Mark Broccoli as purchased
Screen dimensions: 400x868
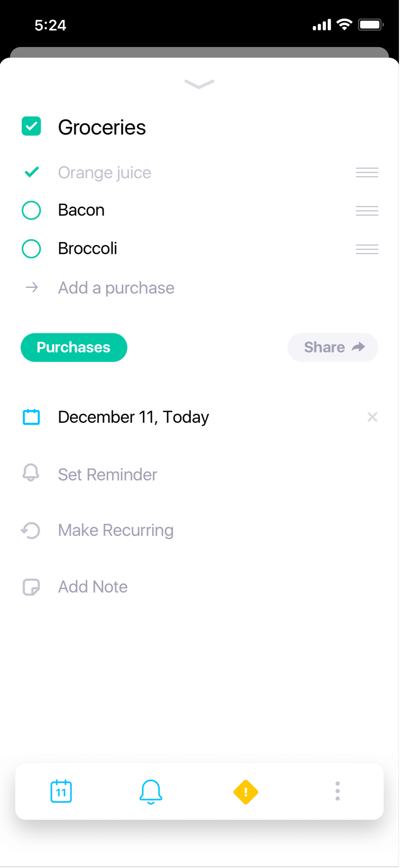[31, 249]
